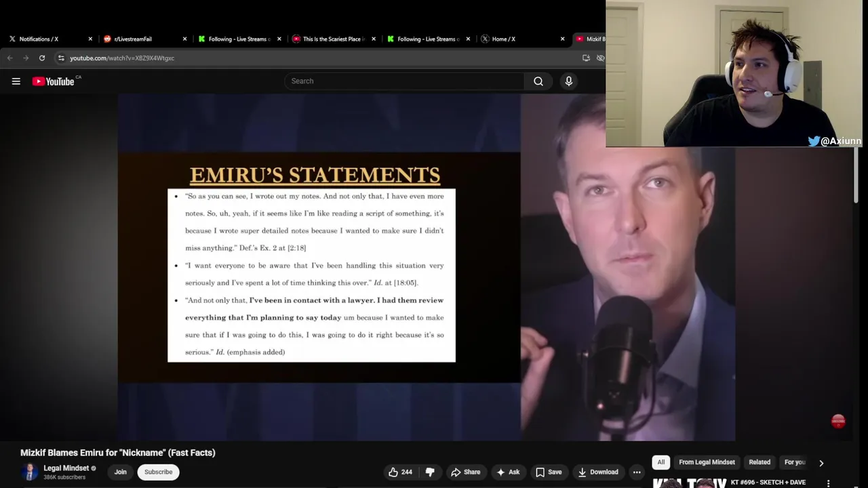Open the YouTube hamburger guide menu

(x=16, y=81)
